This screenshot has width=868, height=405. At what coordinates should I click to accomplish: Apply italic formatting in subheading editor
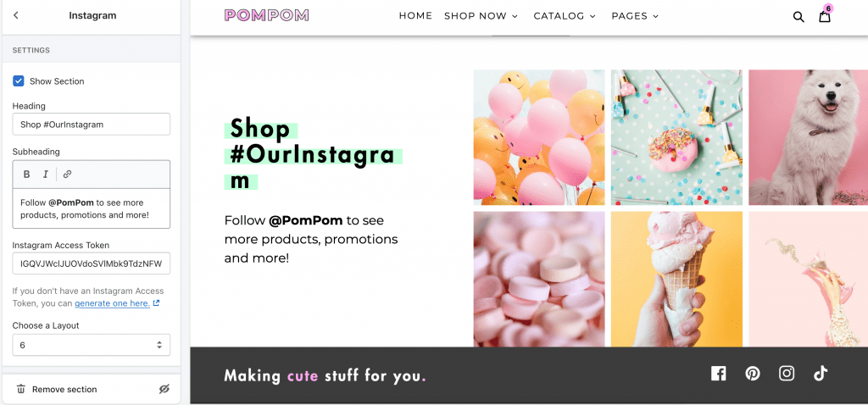46,175
